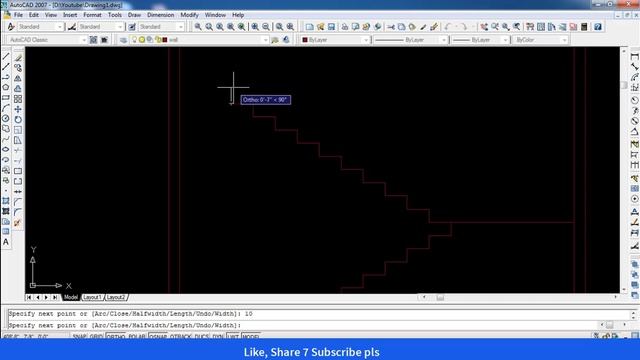Click the Undo arrow icon
This screenshot has height=360, width=640.
click(448, 27)
